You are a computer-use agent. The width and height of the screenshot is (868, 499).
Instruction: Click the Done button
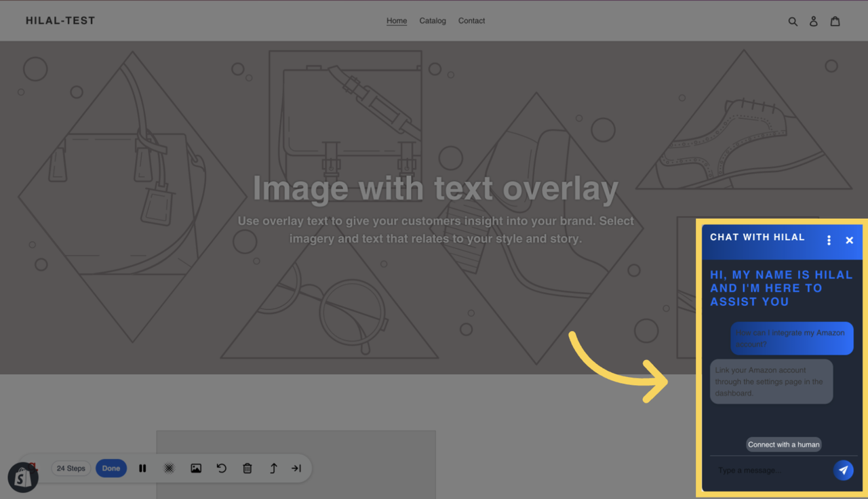(x=111, y=468)
